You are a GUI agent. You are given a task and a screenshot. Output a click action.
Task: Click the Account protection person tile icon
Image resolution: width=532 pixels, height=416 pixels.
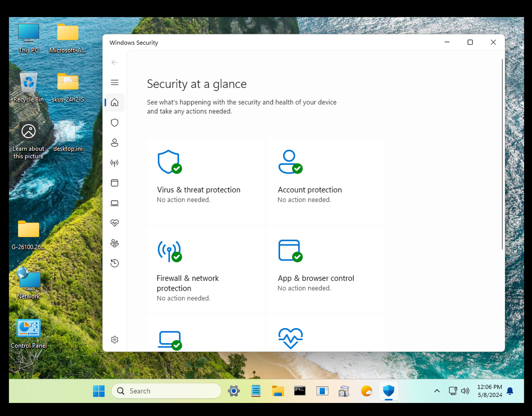pos(290,162)
